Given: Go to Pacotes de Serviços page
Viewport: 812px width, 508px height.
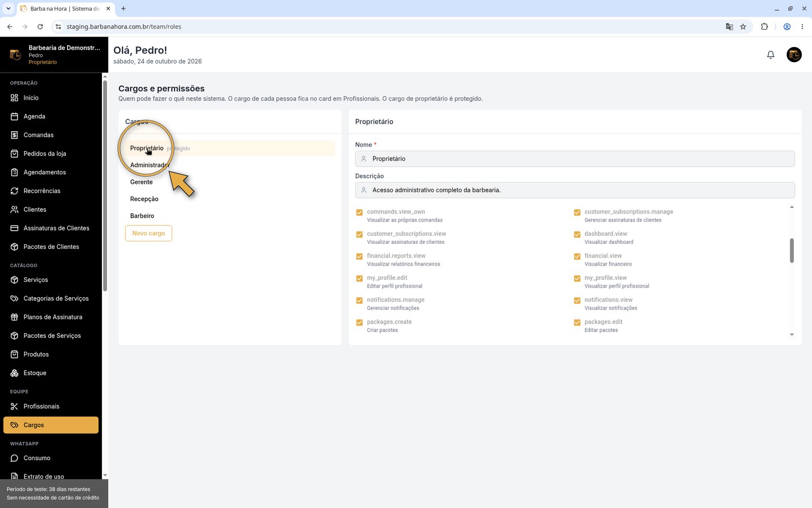Looking at the screenshot, I should 51,336.
